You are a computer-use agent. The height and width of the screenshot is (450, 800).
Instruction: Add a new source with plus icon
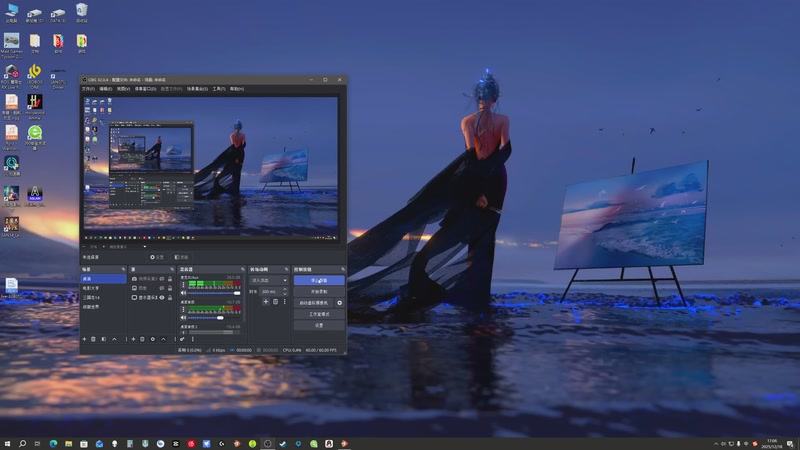pyautogui.click(x=133, y=339)
